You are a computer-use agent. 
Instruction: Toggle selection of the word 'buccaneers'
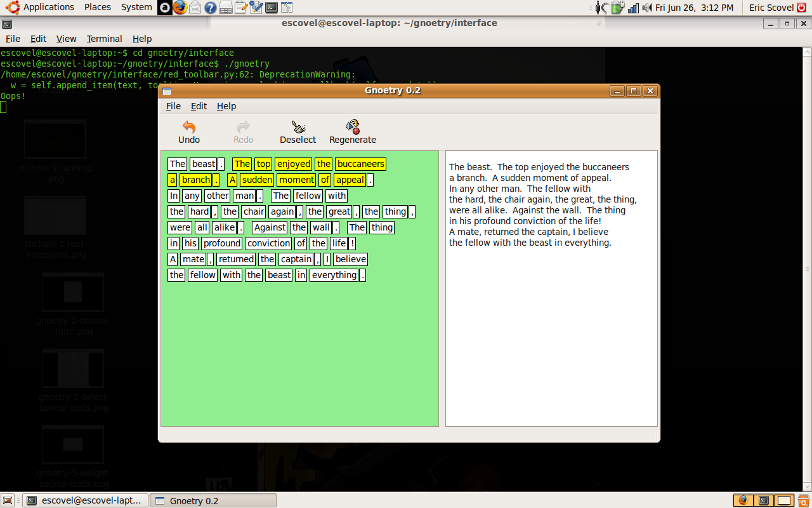360,164
